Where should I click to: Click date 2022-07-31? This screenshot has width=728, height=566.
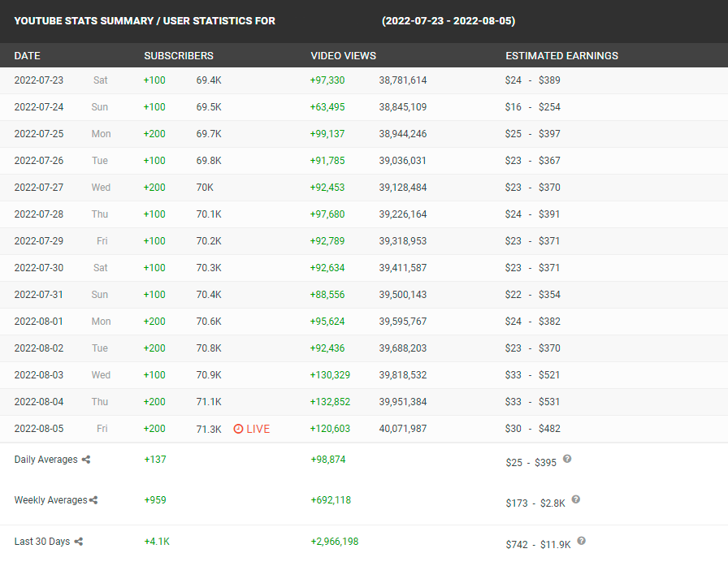(39, 295)
